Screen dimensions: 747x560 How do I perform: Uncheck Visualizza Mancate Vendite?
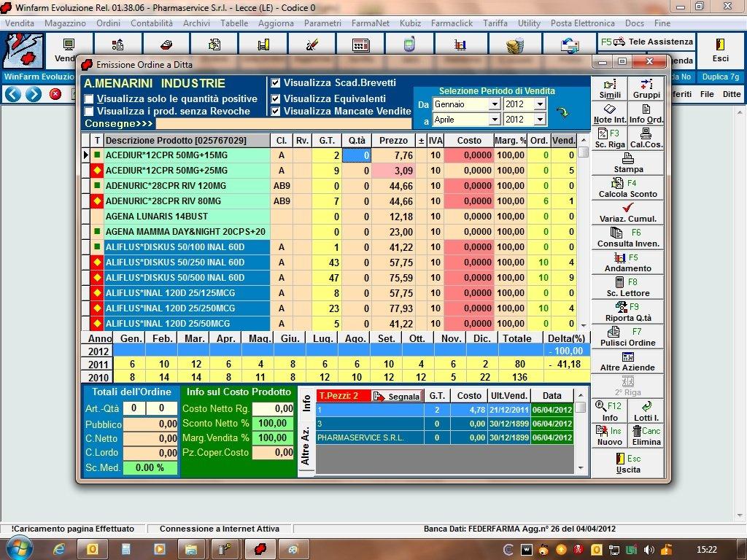276,112
